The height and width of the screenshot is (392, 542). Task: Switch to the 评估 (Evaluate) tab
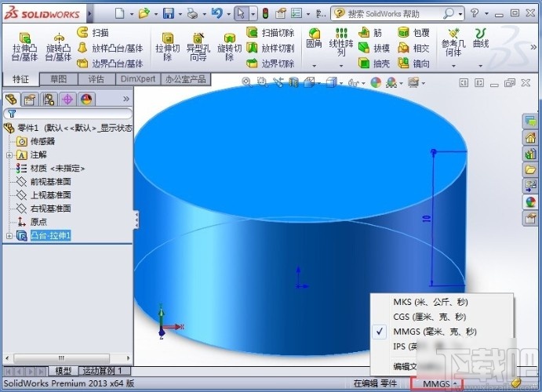(96, 79)
